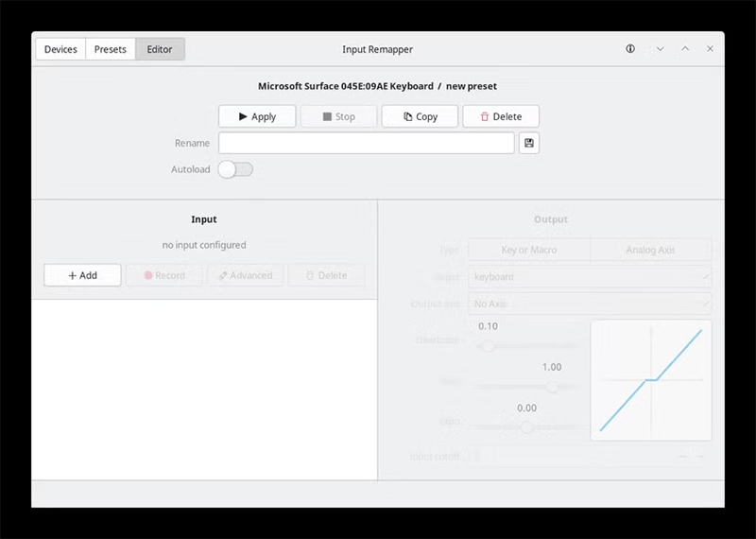
Task: Switch to the Devices tab
Action: [60, 49]
